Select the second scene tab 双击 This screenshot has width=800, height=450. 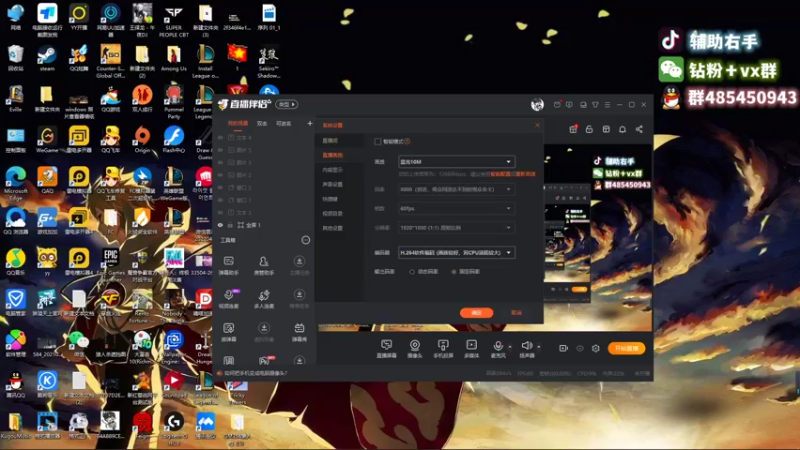click(262, 123)
